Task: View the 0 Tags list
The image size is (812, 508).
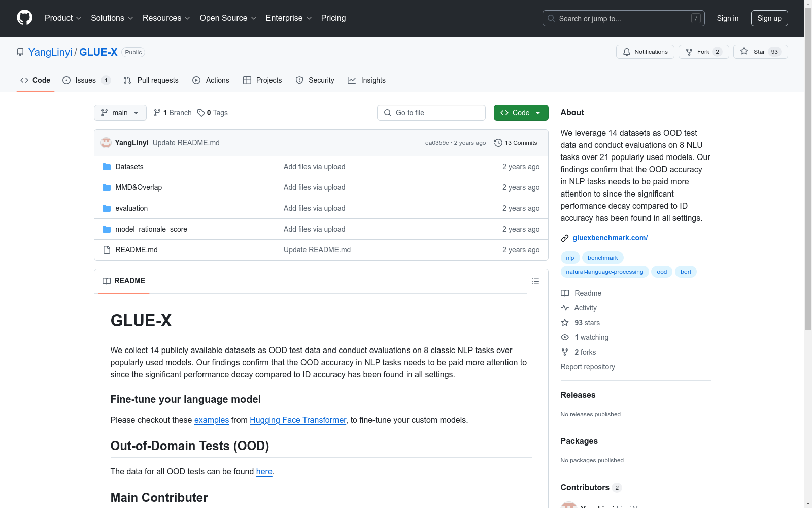Action: pyautogui.click(x=213, y=113)
